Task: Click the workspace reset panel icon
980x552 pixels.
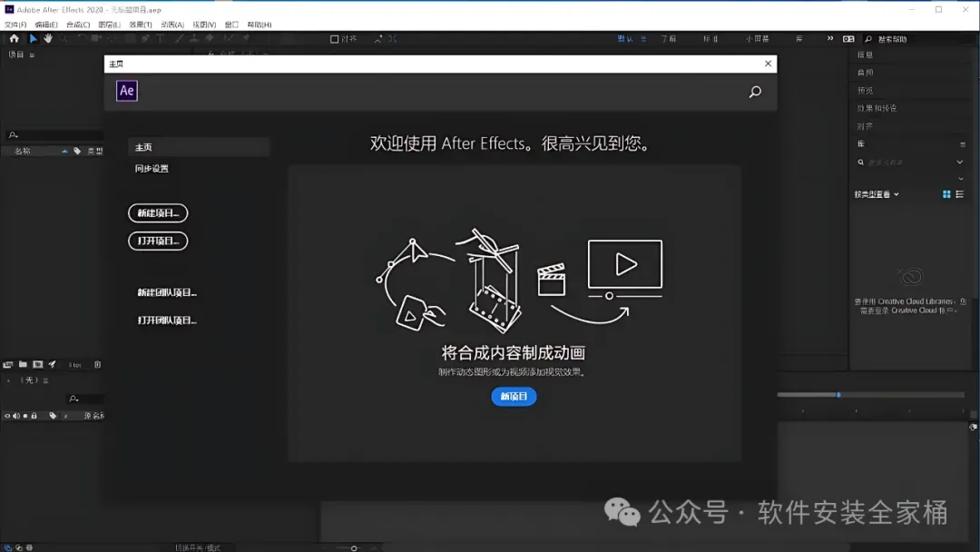Action: point(848,39)
